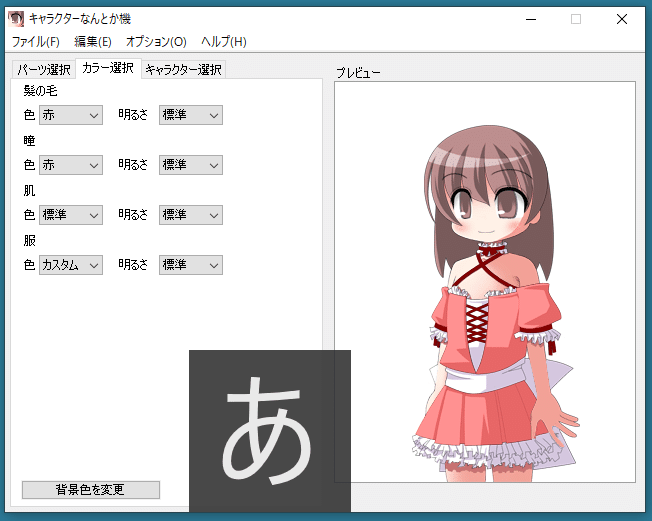Click the app icon in title bar
The width and height of the screenshot is (652, 521).
click(16, 19)
